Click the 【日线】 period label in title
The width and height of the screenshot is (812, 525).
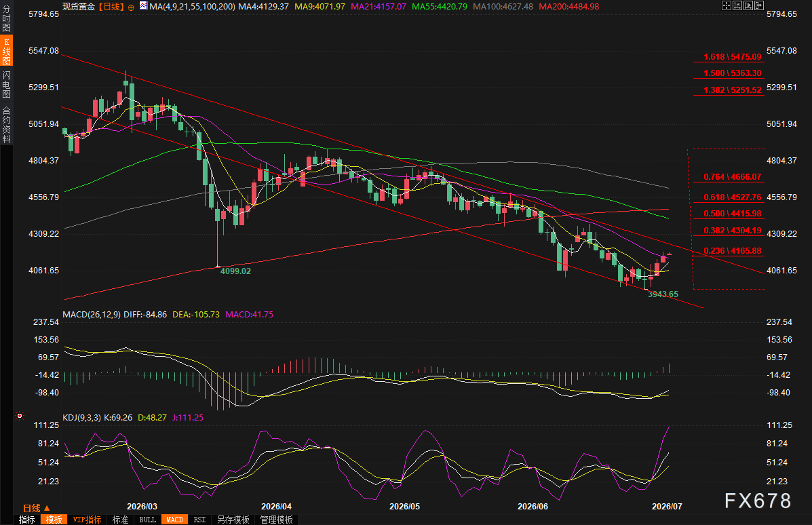point(111,7)
